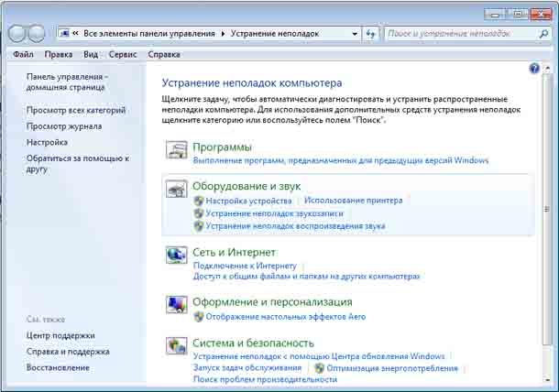This screenshot has height=392, width=559.
Task: Open 'Система и безопасность' category heading
Action: pos(253,343)
